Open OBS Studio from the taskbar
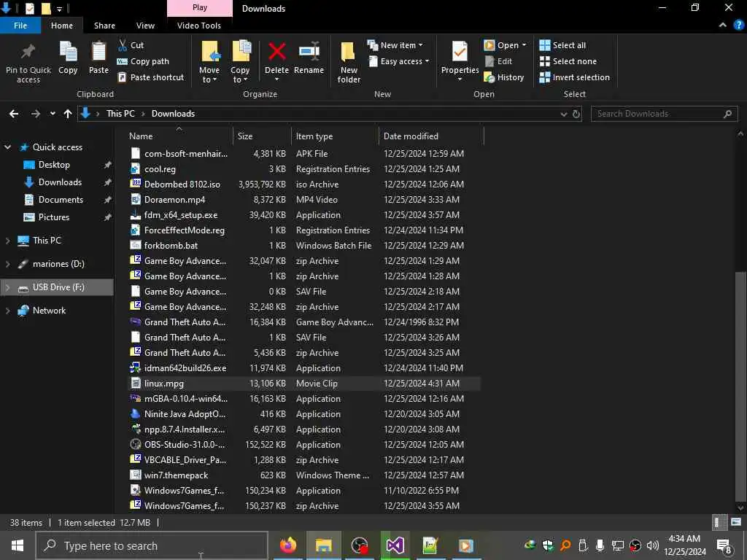The width and height of the screenshot is (747, 560). pos(359,545)
